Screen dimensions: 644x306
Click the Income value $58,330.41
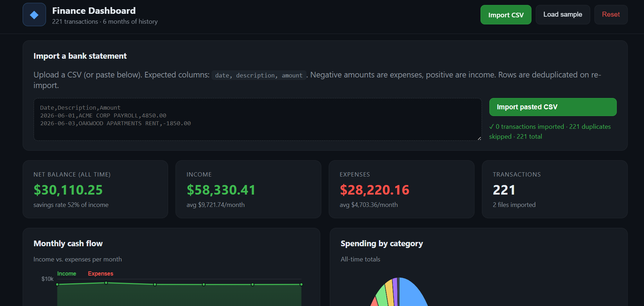221,190
